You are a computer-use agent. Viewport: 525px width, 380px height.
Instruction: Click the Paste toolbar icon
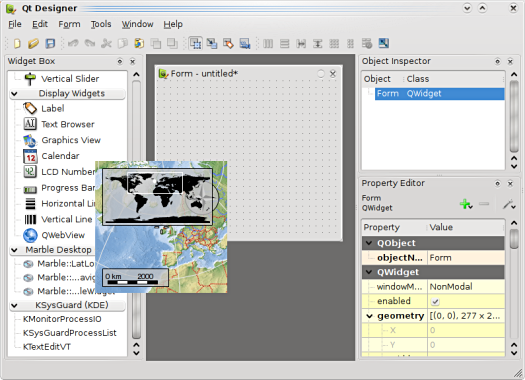pyautogui.click(x=139, y=44)
